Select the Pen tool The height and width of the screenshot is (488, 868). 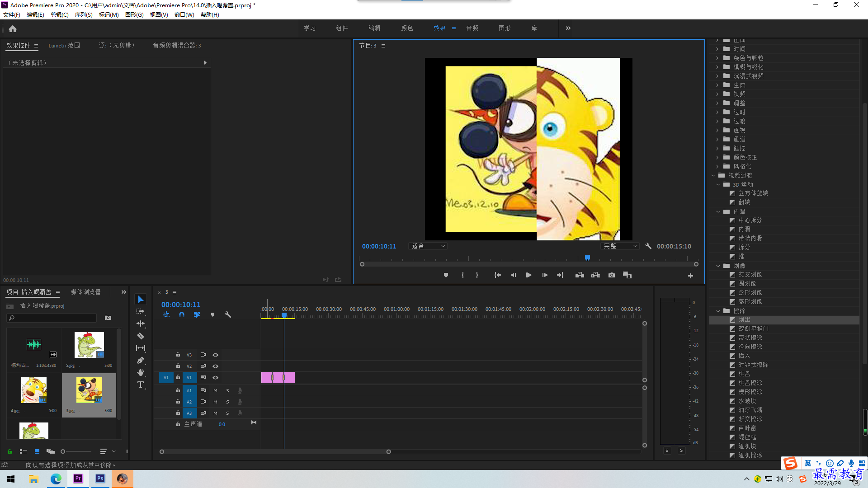(x=141, y=360)
